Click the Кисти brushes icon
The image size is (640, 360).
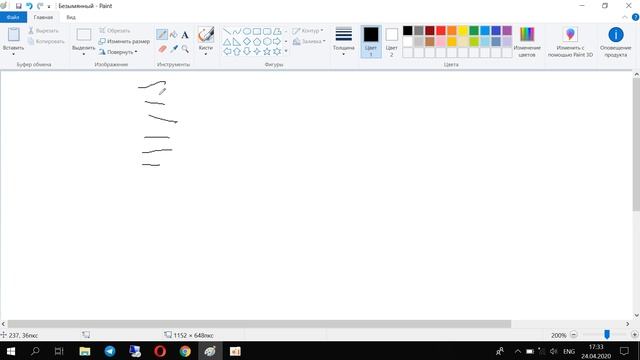(x=206, y=35)
